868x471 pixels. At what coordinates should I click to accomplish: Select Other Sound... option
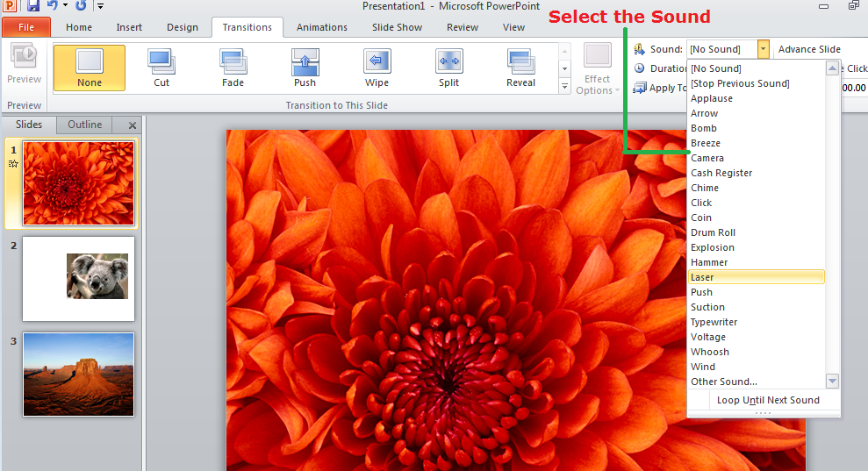[x=756, y=382]
